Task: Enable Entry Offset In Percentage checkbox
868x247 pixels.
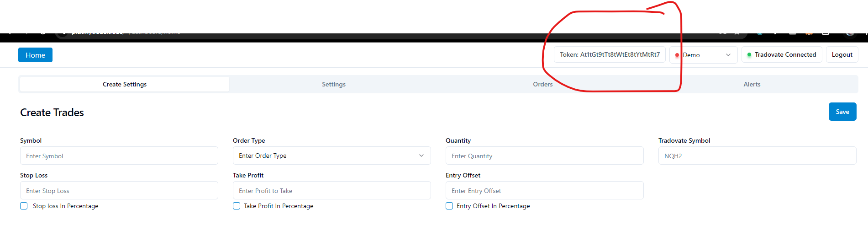Action: 449,206
